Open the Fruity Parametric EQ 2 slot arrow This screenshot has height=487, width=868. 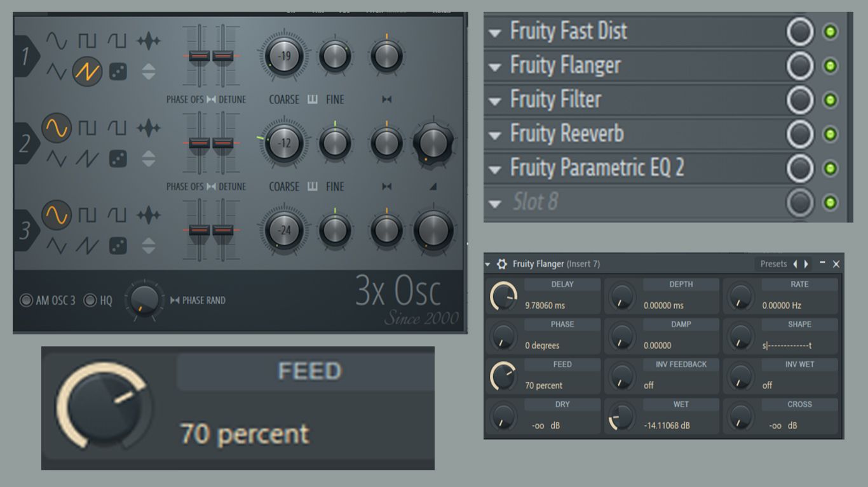click(x=495, y=170)
